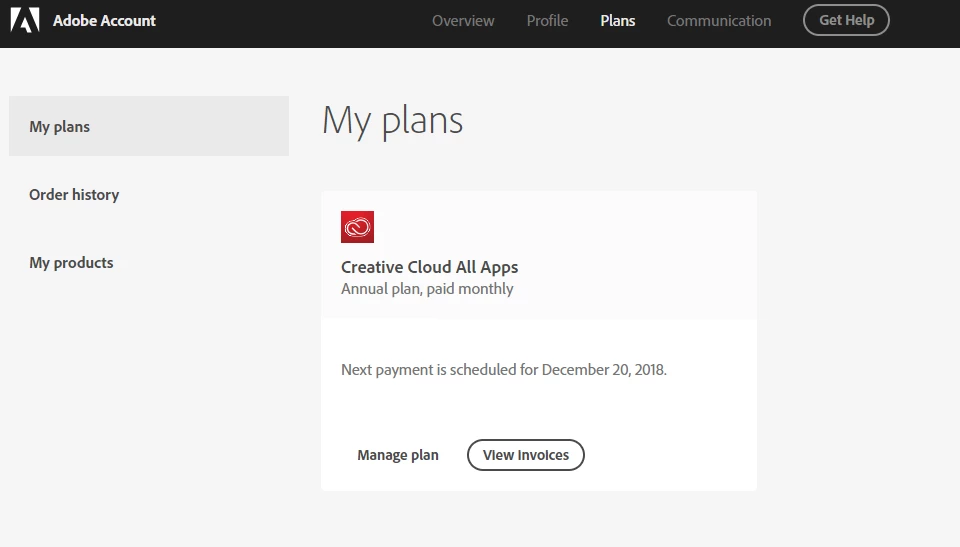The width and height of the screenshot is (960, 547).
Task: Open Order history in the sidebar
Action: coord(74,195)
